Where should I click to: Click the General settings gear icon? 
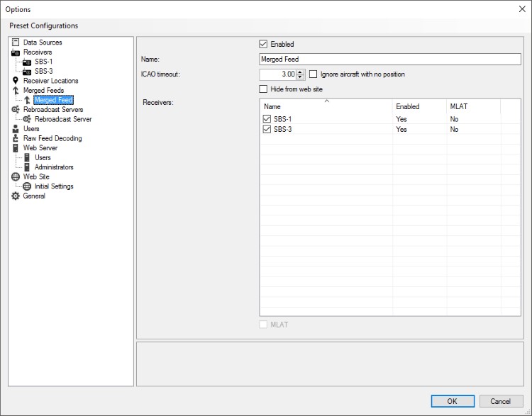(x=16, y=196)
